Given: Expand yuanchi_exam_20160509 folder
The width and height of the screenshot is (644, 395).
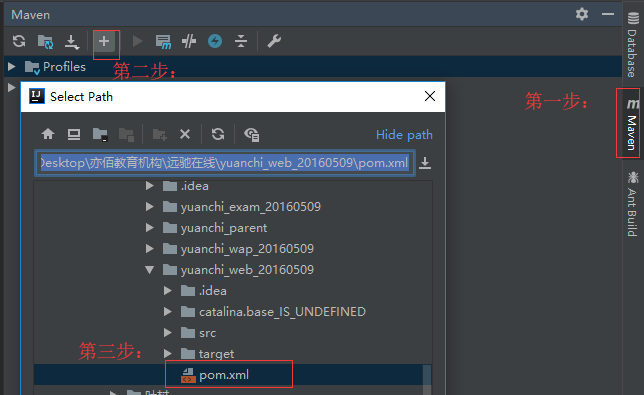Looking at the screenshot, I should click(x=150, y=207).
